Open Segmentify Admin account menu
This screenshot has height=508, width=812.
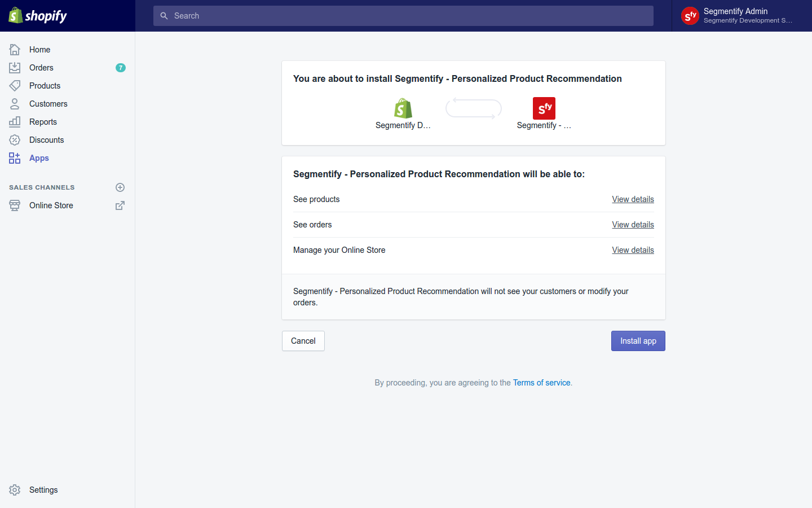click(x=742, y=16)
